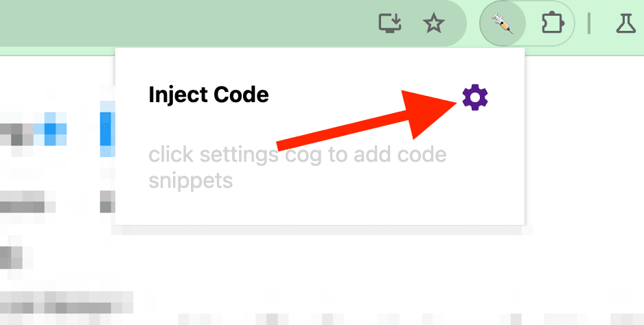Click the Inject Code syringe extension icon
644x325 pixels.
(x=503, y=23)
